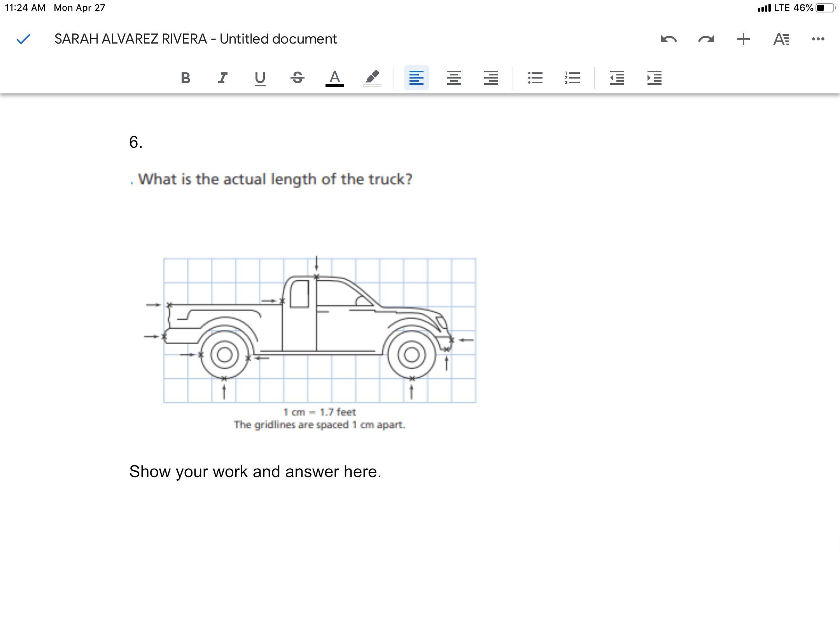Decrease paragraph indent
The width and height of the screenshot is (840, 630).
point(617,78)
